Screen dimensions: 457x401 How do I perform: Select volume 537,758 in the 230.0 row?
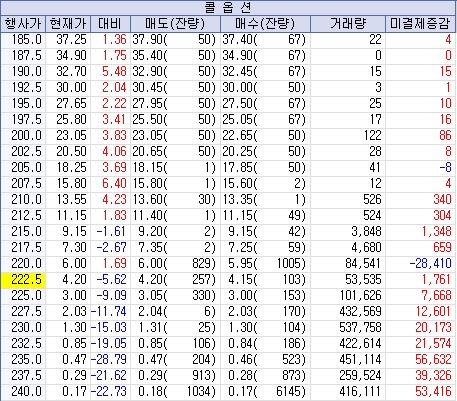360,327
